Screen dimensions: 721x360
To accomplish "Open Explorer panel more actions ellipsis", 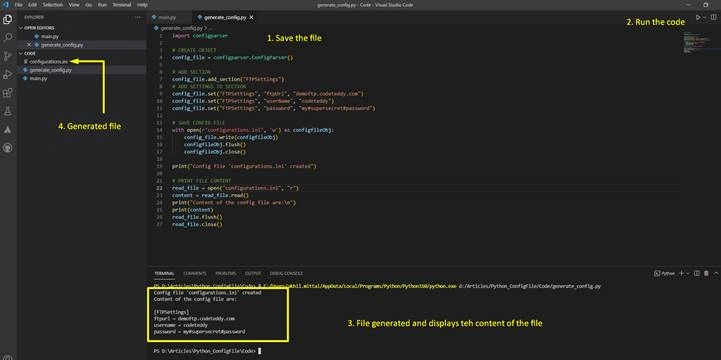I will point(137,17).
